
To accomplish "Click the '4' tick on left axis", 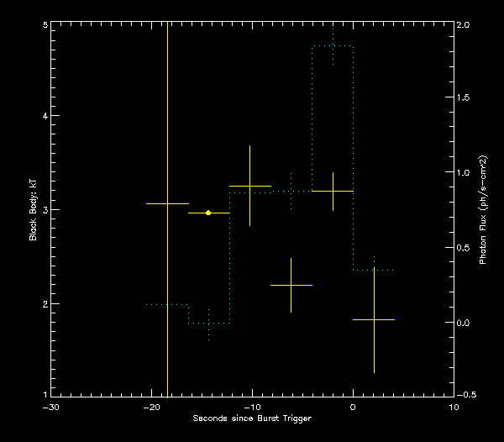I will coord(45,116).
